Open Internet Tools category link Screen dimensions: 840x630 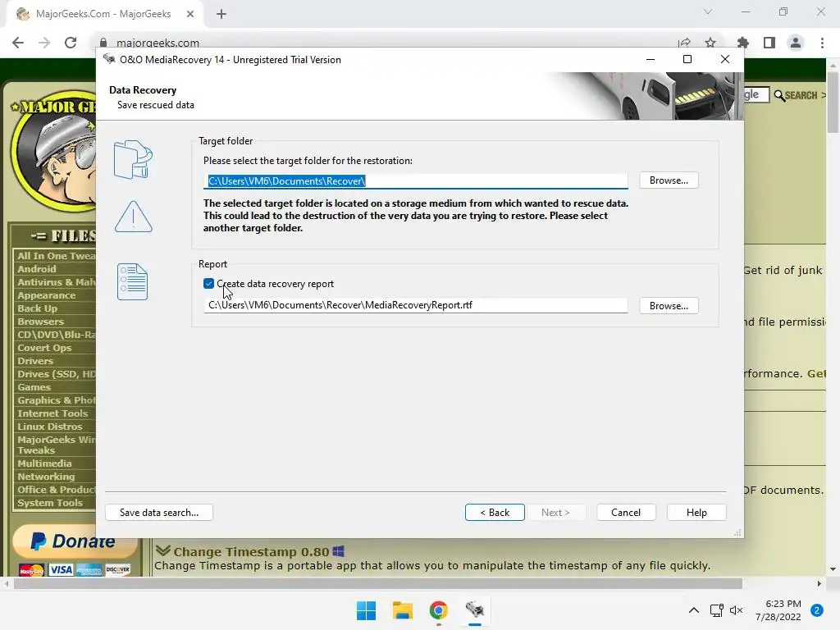click(52, 413)
